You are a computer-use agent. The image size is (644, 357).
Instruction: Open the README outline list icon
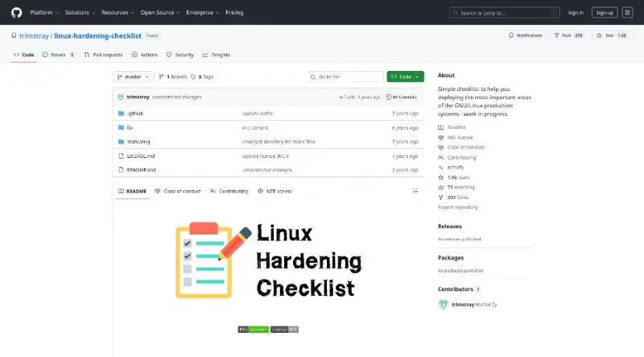[x=415, y=191]
